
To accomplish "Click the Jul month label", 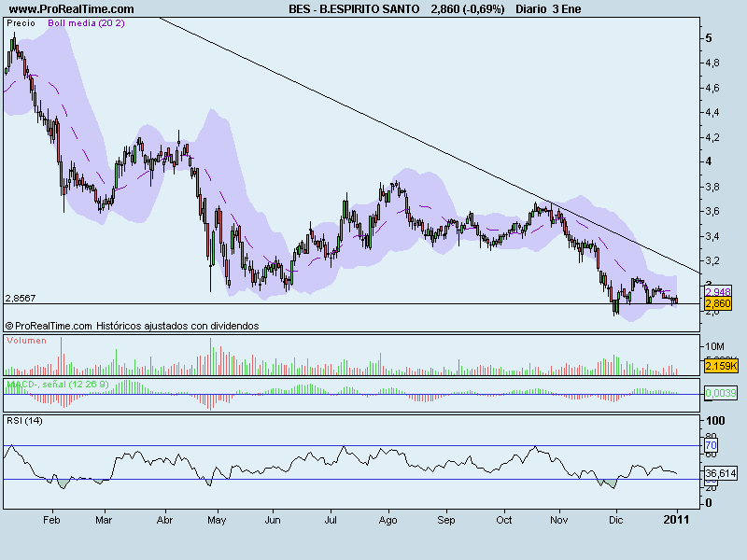I will click(331, 520).
